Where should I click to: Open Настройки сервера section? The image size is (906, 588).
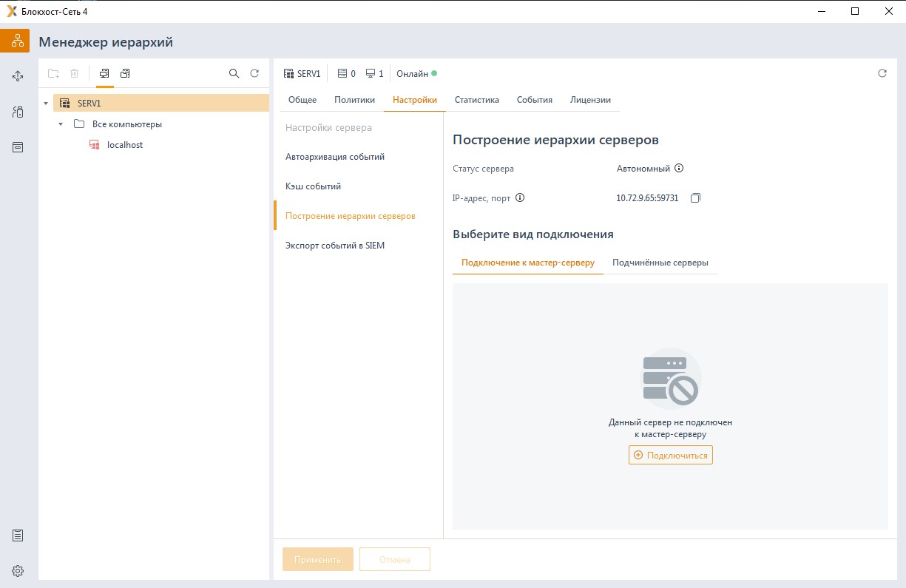point(328,127)
